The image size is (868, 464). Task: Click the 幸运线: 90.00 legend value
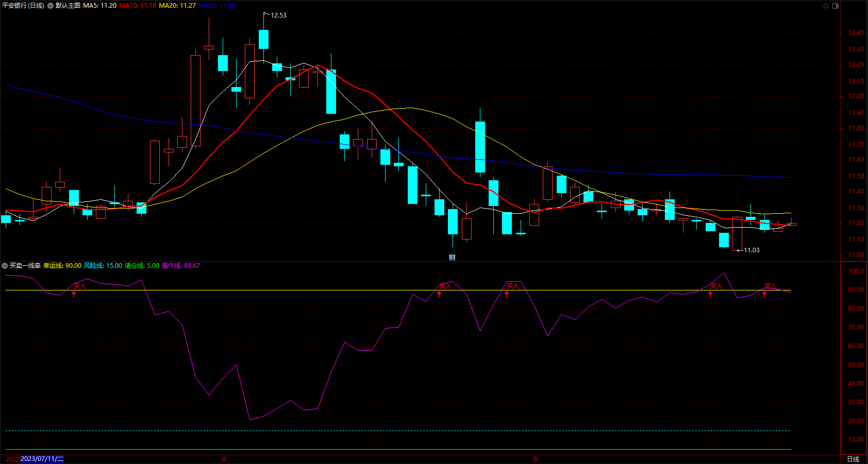point(62,266)
